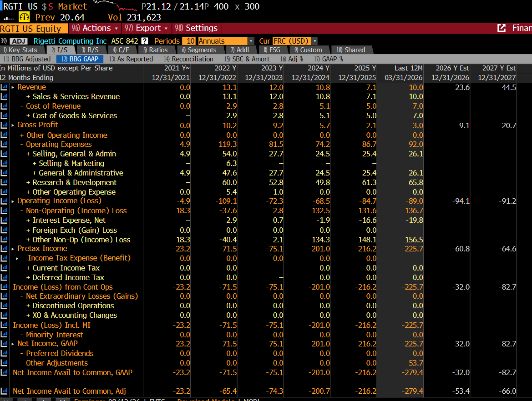Click the 2027 Y Est revenue value 44.5
Image resolution: width=532 pixels, height=401 pixels.
[509, 87]
